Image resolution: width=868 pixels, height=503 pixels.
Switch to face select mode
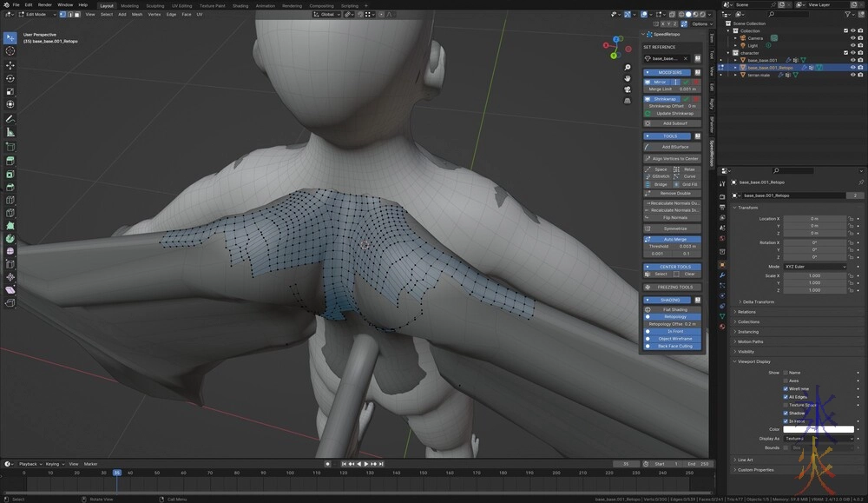click(76, 15)
